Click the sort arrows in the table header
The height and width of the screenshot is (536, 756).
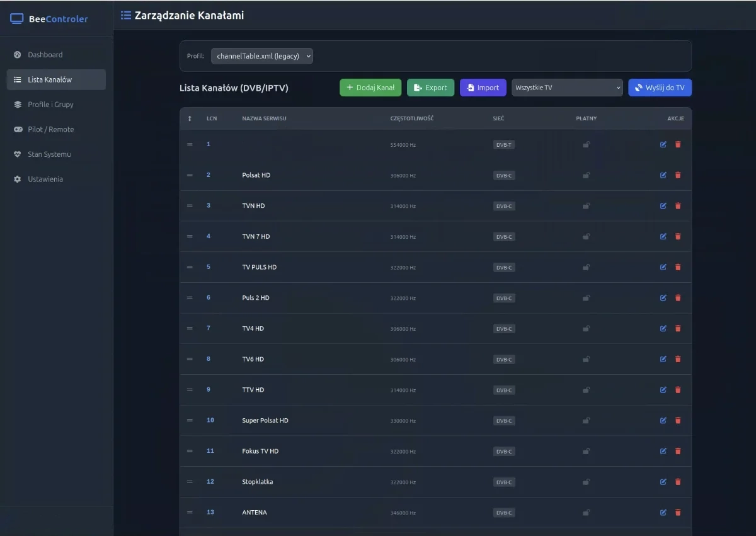[x=190, y=118]
